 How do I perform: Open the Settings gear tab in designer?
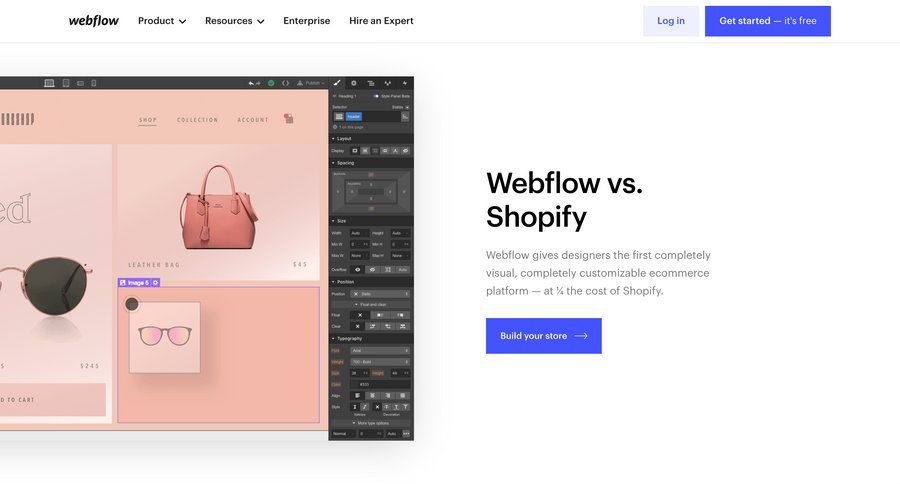[x=354, y=83]
